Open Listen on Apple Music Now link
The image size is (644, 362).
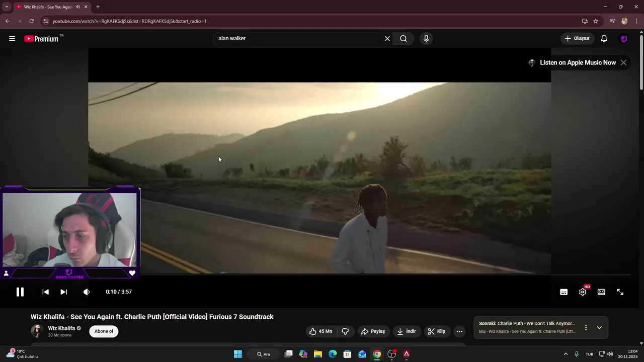(578, 63)
